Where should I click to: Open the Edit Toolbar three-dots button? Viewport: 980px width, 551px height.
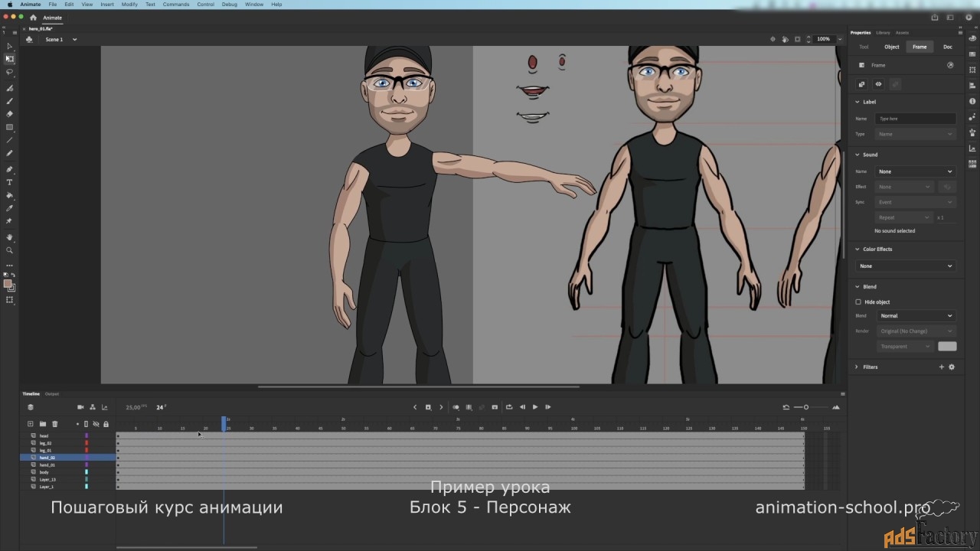tap(10, 266)
